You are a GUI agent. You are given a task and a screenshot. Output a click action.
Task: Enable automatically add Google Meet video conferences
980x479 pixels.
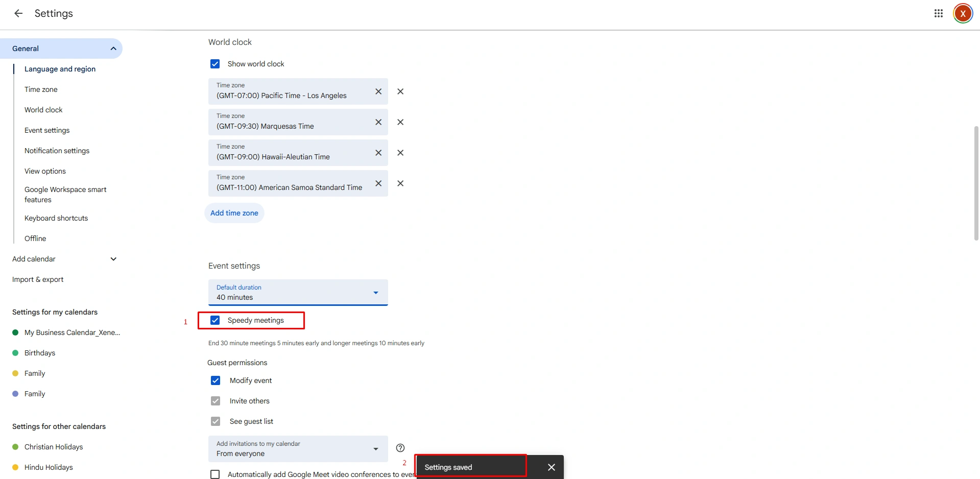click(215, 474)
